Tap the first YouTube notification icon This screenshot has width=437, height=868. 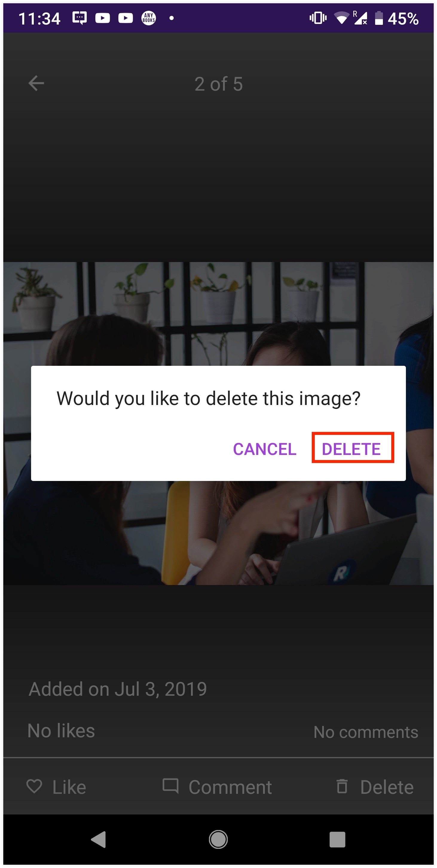103,18
